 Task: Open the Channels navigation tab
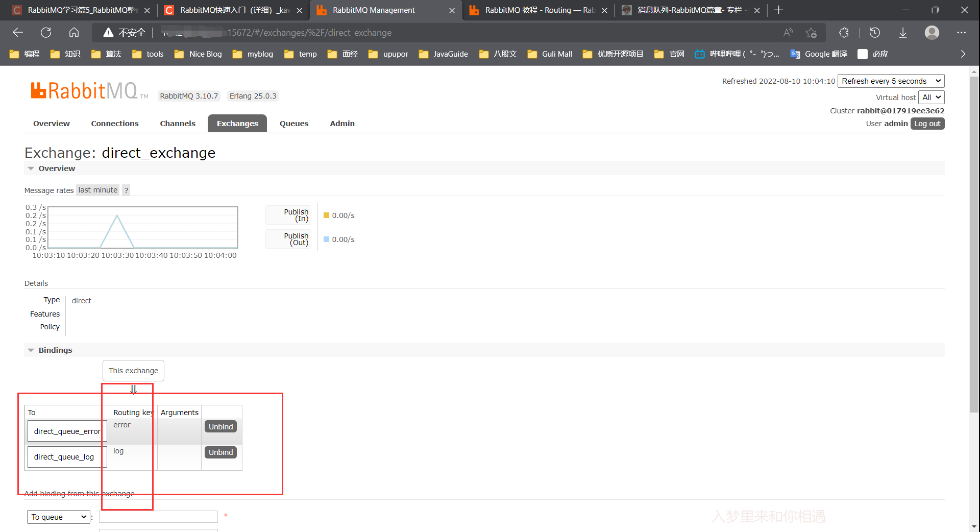point(178,124)
